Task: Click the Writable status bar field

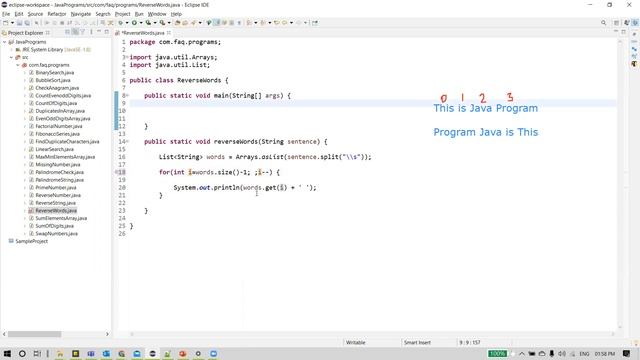Action: click(x=356, y=342)
